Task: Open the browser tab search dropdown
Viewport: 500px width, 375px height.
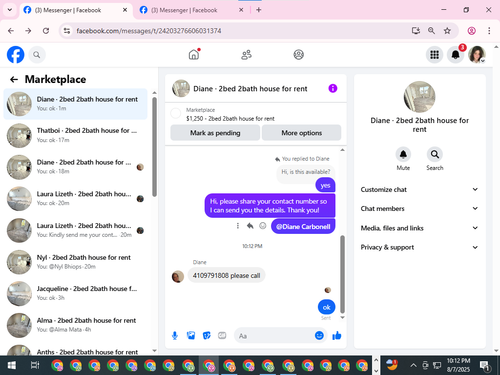Action: pyautogui.click(x=10, y=10)
